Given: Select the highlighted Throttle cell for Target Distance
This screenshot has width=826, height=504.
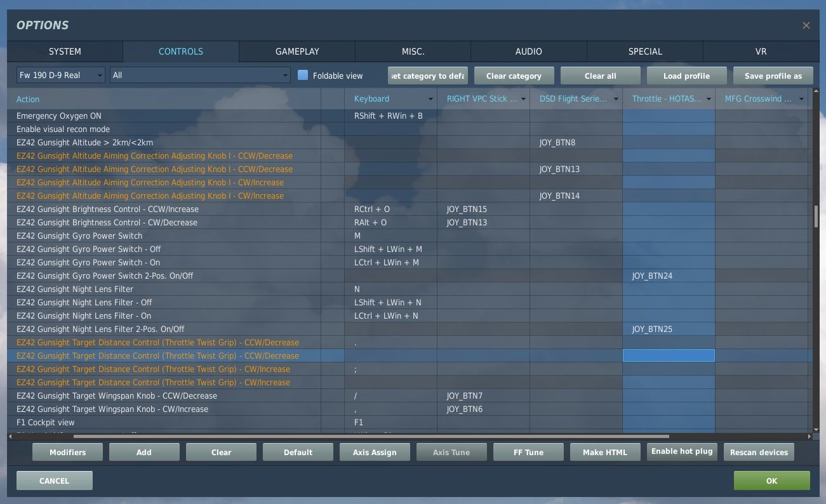Looking at the screenshot, I should [x=669, y=355].
